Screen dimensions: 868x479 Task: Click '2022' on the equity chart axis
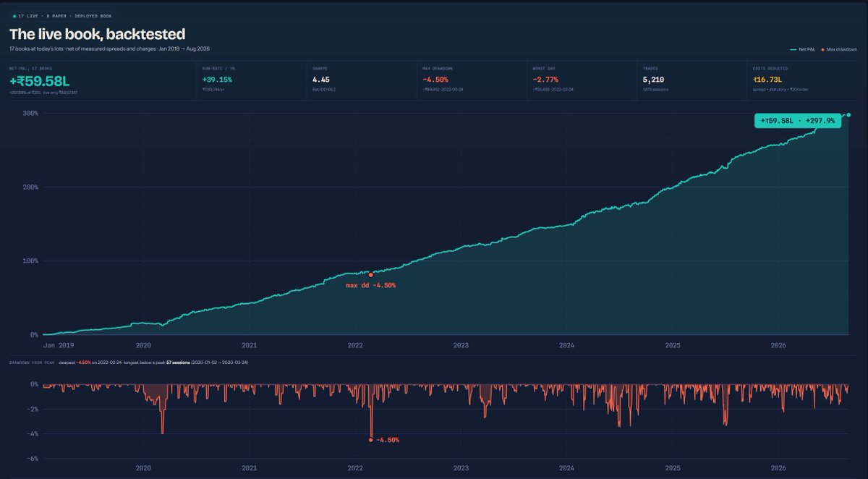(x=355, y=345)
